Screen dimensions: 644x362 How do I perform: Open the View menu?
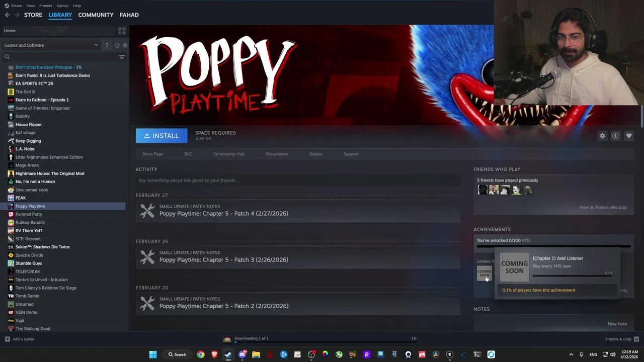pos(31,6)
